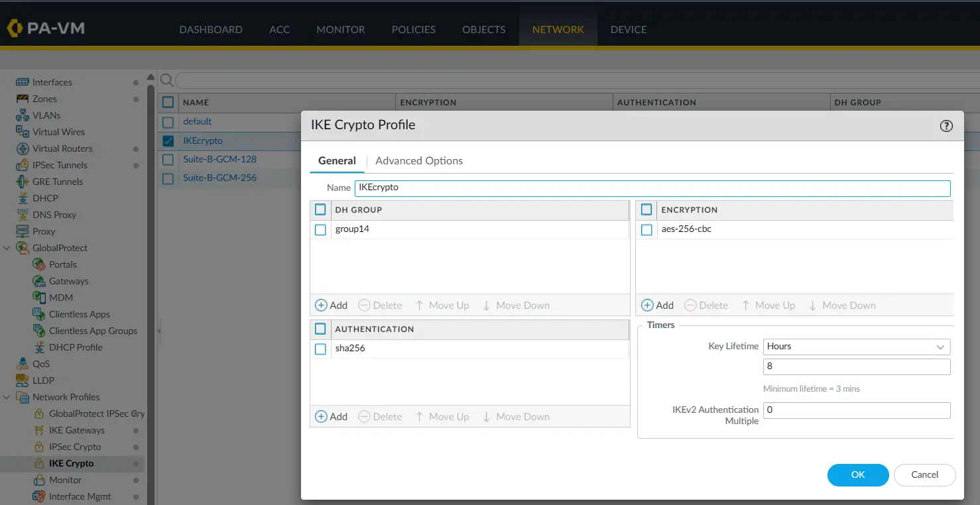Viewport: 980px width, 505px height.
Task: Click the Key Lifetime value field
Action: click(857, 366)
